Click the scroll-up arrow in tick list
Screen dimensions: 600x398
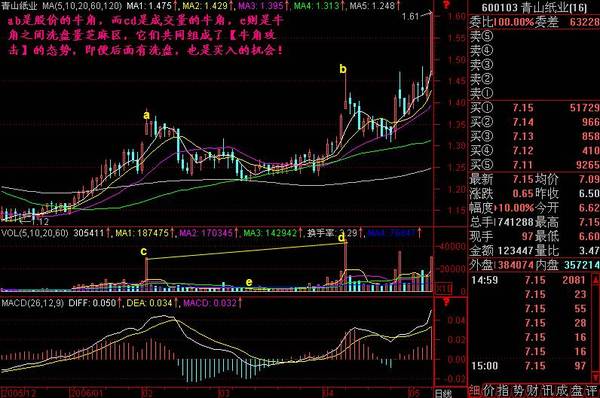coord(596,281)
